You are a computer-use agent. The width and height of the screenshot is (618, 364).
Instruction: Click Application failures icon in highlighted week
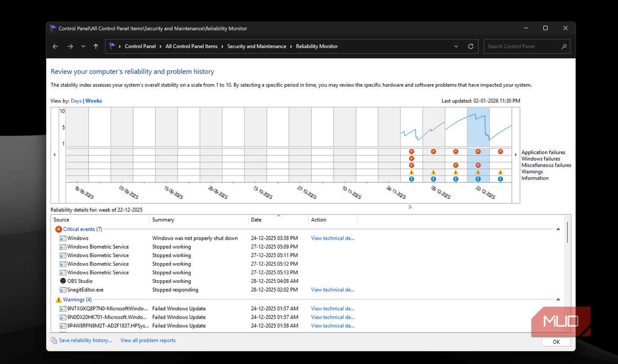point(478,152)
